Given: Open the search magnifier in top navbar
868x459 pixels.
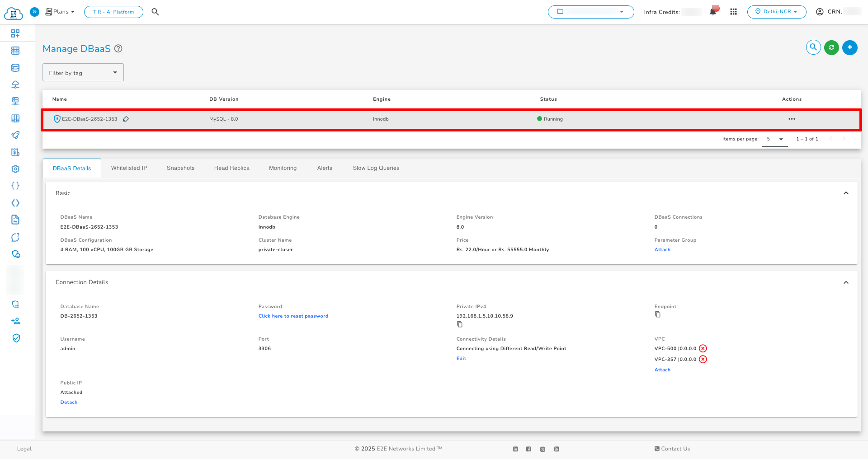Looking at the screenshot, I should [x=155, y=12].
